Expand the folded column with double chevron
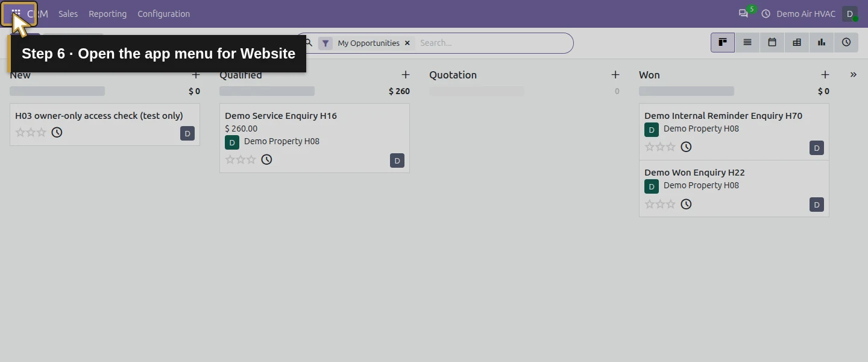Screen dimensions: 868x362 [854, 75]
